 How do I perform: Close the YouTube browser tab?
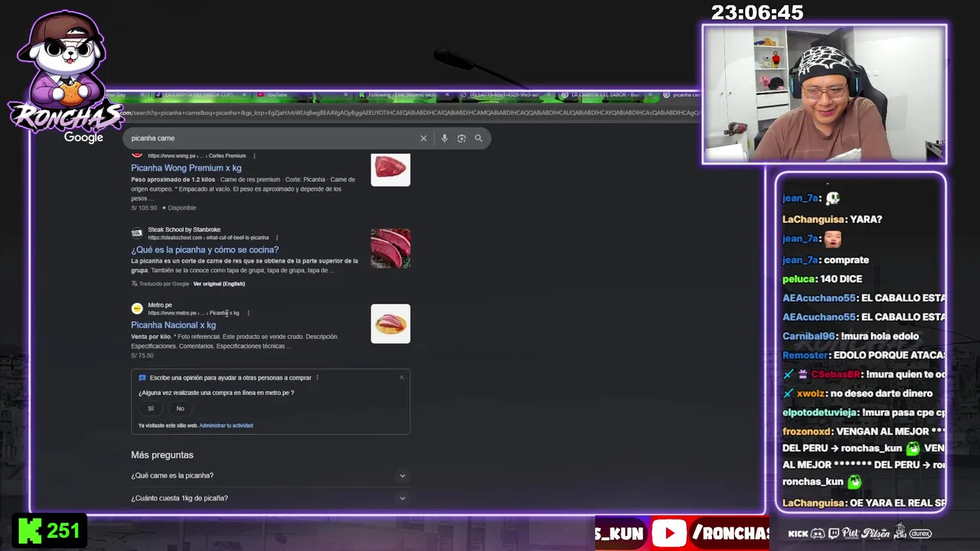click(x=345, y=95)
